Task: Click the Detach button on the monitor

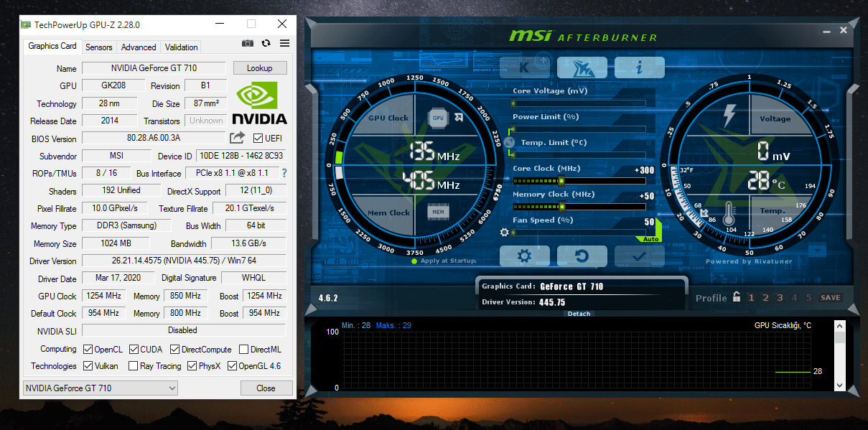Action: tap(579, 314)
